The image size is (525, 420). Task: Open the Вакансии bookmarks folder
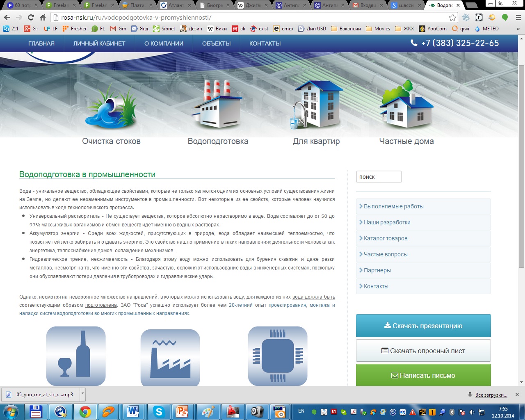(346, 29)
